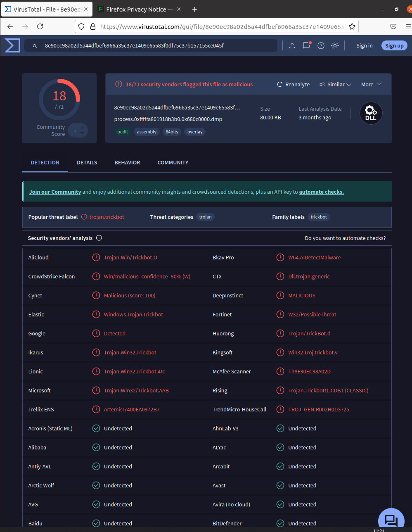Toggle the light/dark theme sun icon
The height and width of the screenshot is (532, 412).
coord(335,45)
